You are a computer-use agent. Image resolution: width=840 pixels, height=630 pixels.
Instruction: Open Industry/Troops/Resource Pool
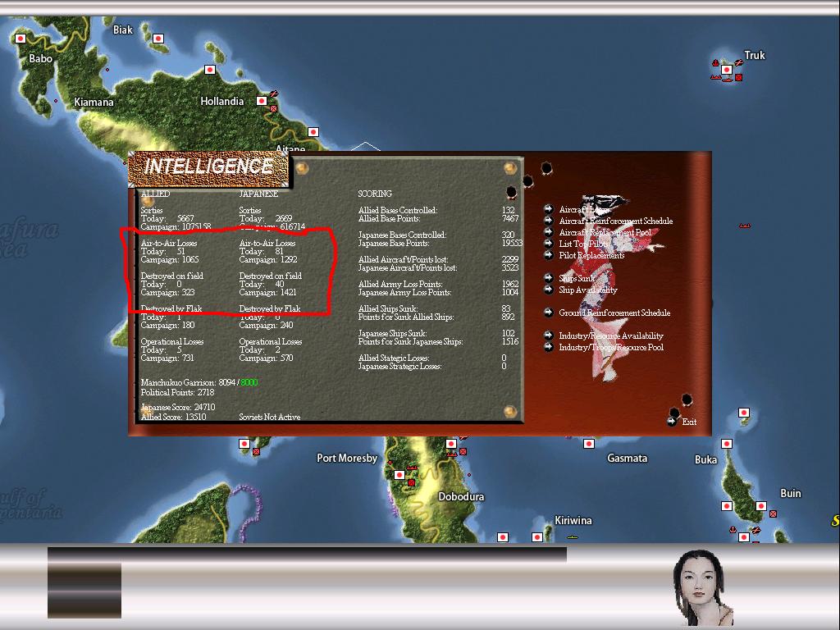pos(611,347)
